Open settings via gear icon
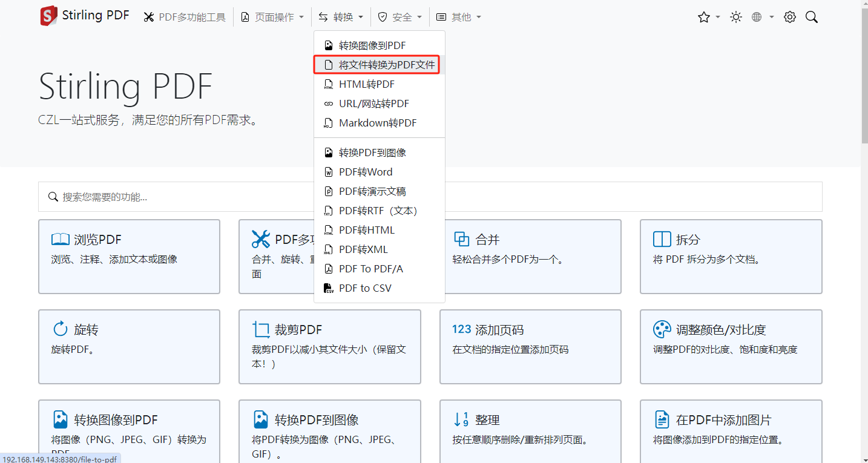 (x=790, y=18)
